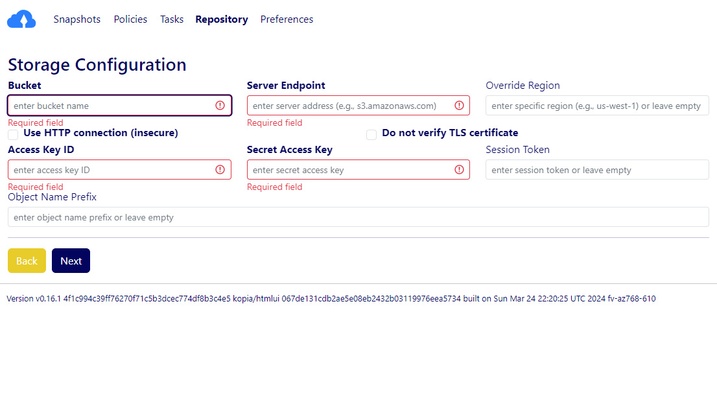The width and height of the screenshot is (717, 400).
Task: Select the Override Region input field
Action: (596, 105)
